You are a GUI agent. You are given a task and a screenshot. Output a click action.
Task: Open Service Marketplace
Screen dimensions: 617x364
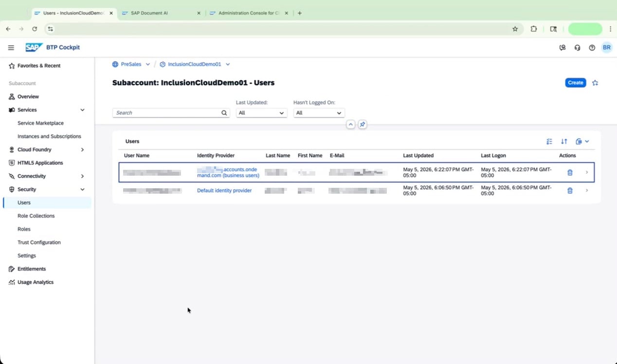tap(40, 123)
